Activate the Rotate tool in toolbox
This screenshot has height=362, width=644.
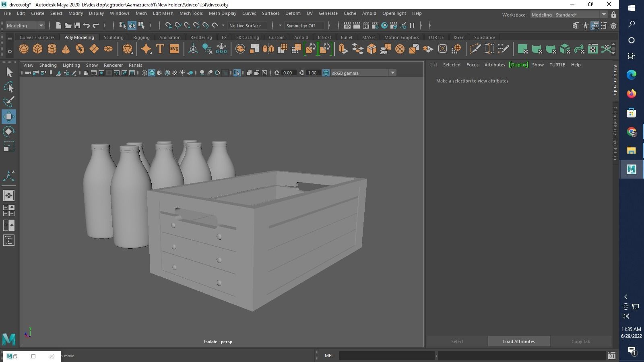pyautogui.click(x=9, y=132)
